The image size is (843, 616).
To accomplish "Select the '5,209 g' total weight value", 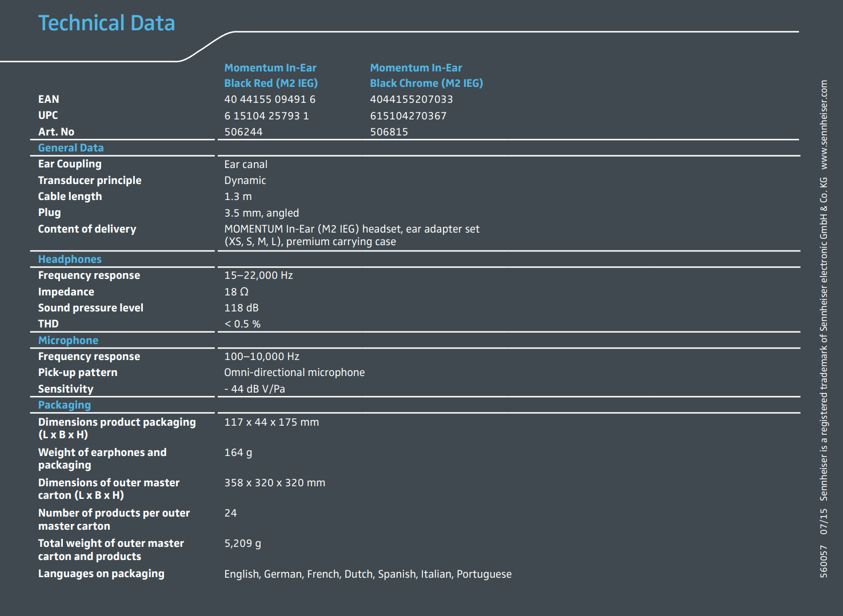I will (242, 543).
